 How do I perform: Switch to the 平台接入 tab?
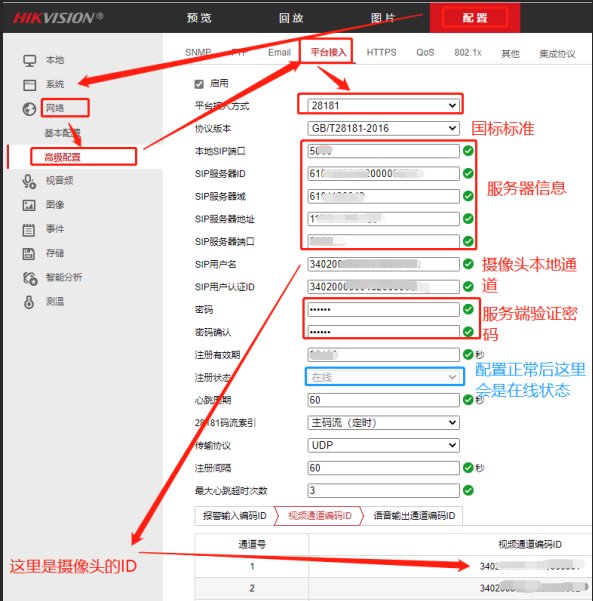[x=328, y=53]
